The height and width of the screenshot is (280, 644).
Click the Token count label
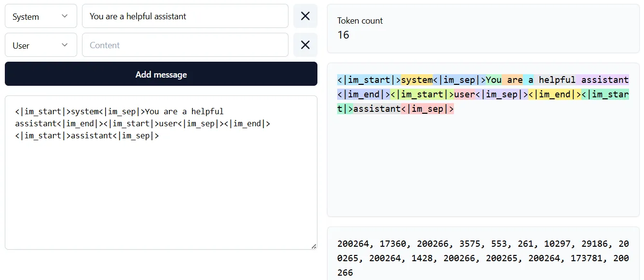(360, 21)
